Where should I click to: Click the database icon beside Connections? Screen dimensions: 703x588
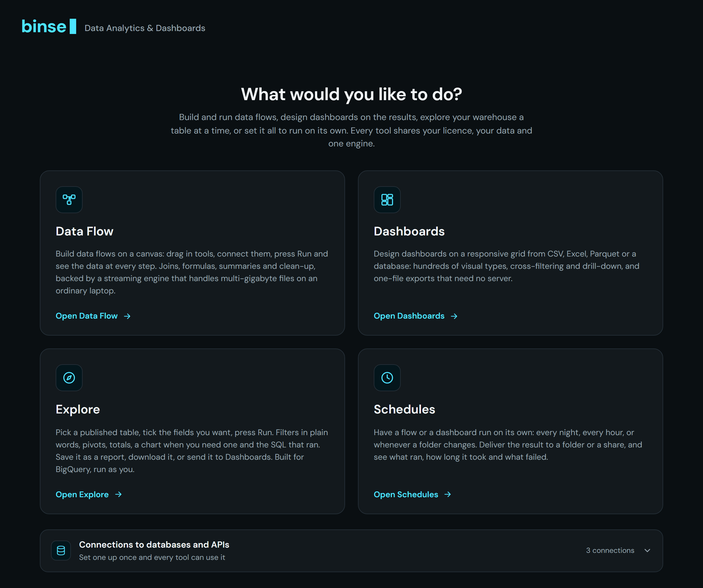(x=61, y=551)
